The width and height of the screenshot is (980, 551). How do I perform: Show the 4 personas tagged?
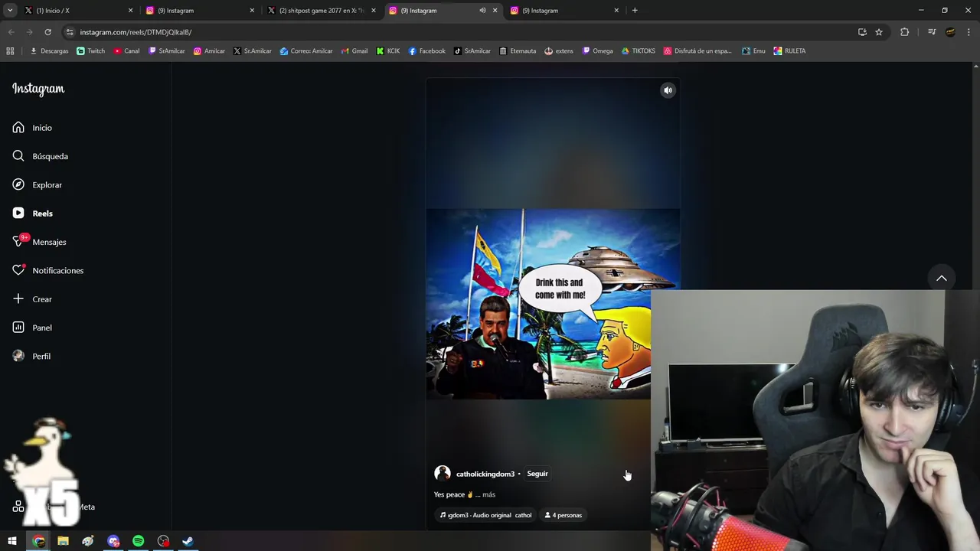563,515
